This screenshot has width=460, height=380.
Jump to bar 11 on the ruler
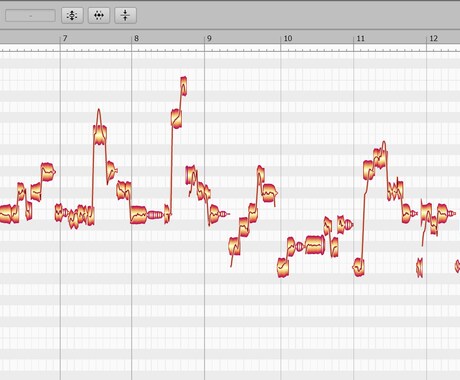(360, 38)
